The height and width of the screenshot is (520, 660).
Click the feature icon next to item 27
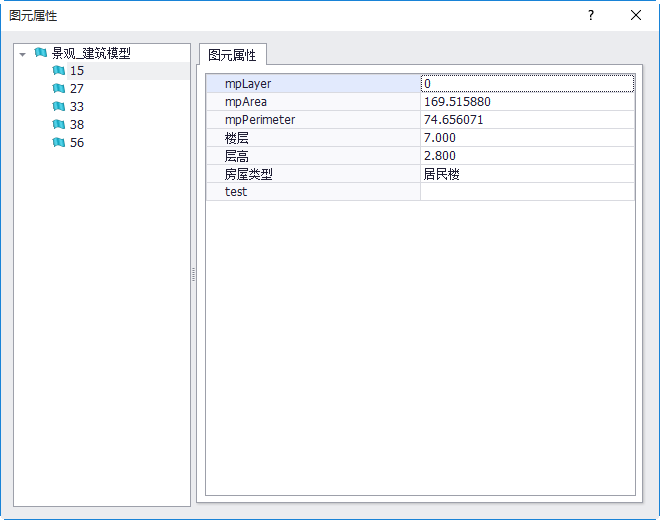(x=58, y=89)
